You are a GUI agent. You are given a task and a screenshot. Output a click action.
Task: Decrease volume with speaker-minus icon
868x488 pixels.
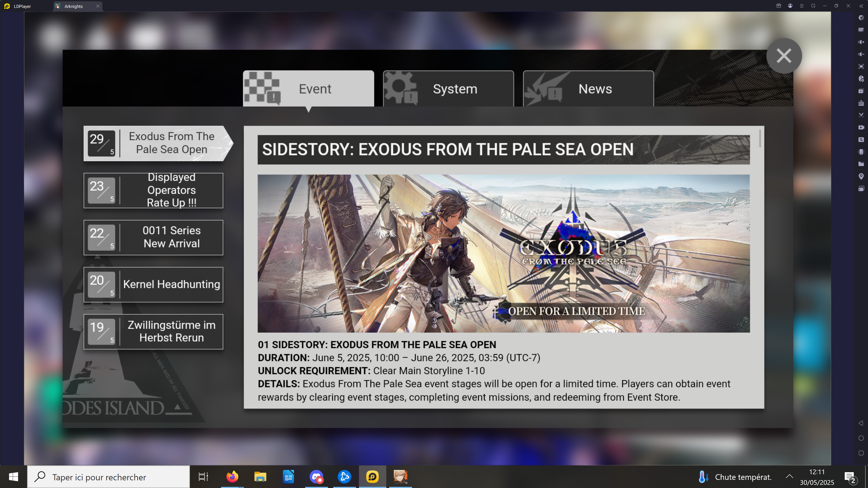(x=861, y=54)
